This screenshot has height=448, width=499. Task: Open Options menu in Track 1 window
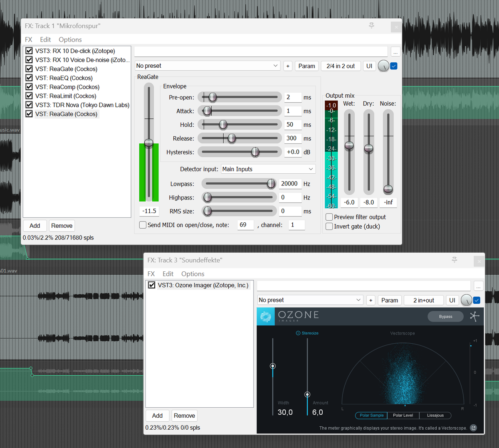click(70, 39)
